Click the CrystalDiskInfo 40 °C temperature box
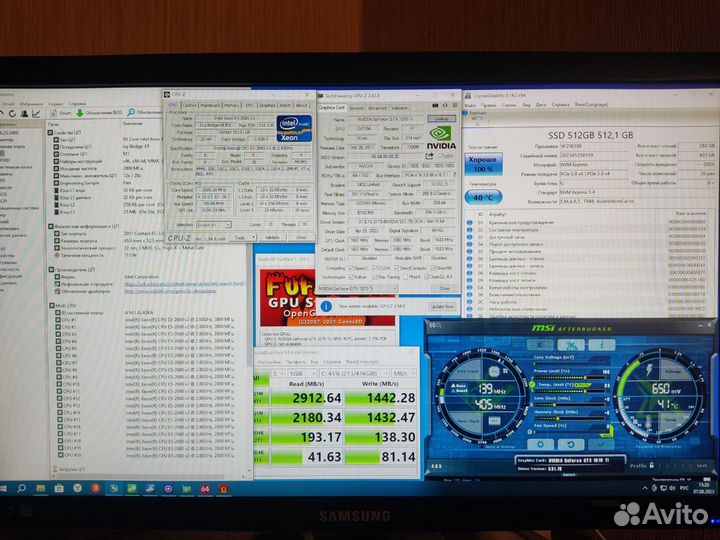 click(483, 197)
